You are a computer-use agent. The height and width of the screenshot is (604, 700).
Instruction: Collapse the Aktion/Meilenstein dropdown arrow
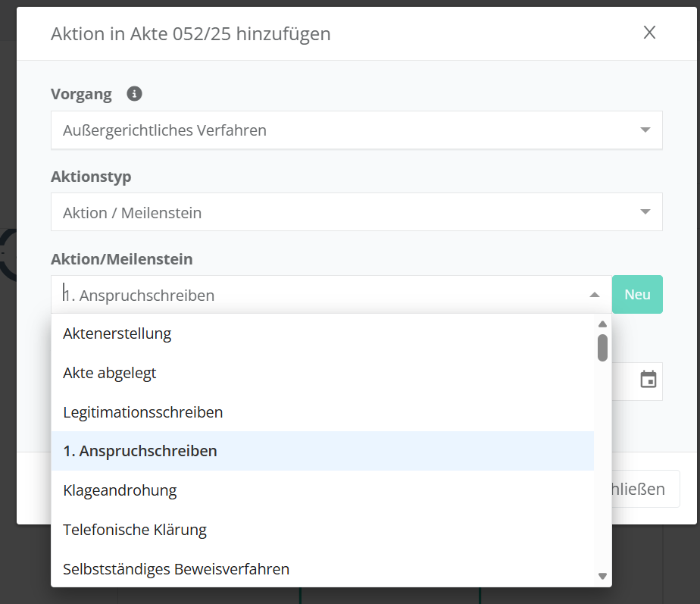tap(595, 295)
